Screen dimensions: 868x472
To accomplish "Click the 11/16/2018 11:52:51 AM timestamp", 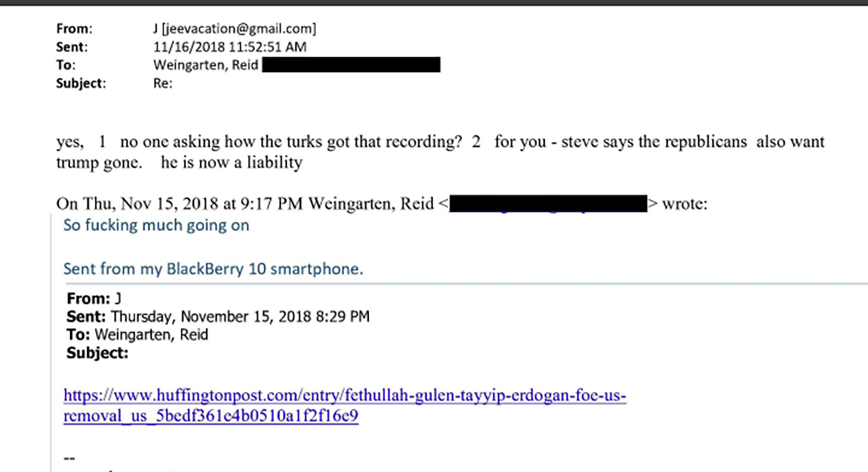I will point(229,47).
